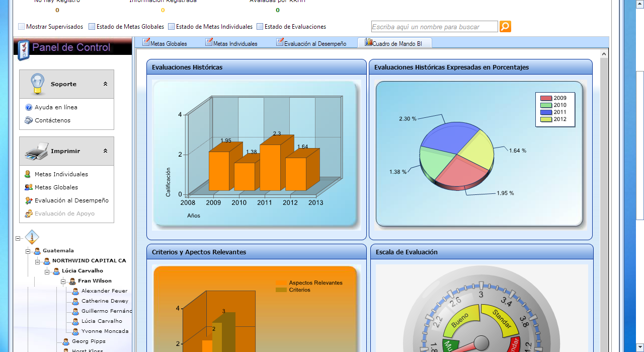Select Lúcia Carvalho under Fran Wilson
Screen dimensions: 644x352
[102, 321]
